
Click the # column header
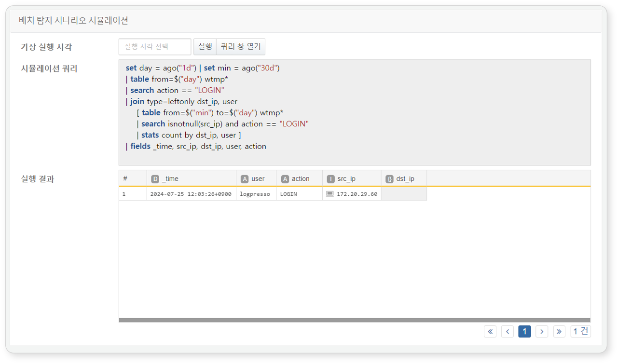(133, 178)
